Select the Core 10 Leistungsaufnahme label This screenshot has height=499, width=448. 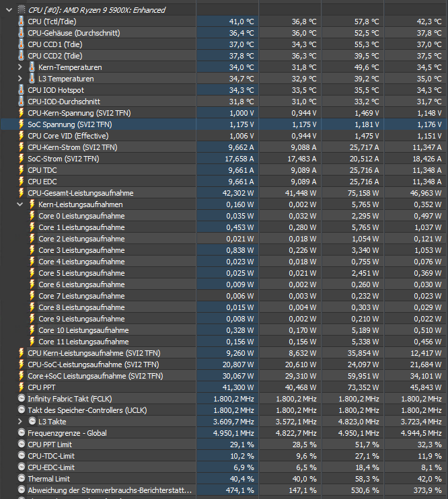(83, 330)
